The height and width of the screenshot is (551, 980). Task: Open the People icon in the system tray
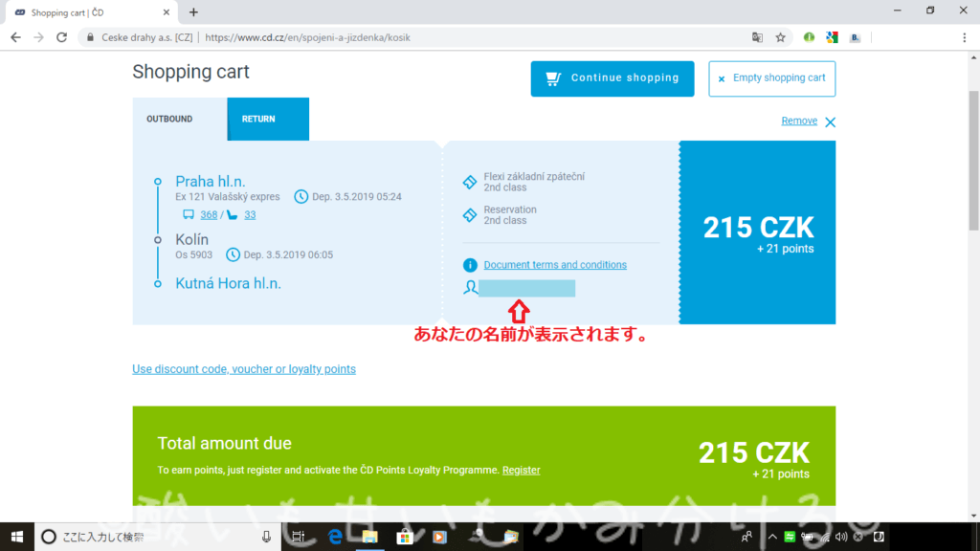click(x=746, y=537)
